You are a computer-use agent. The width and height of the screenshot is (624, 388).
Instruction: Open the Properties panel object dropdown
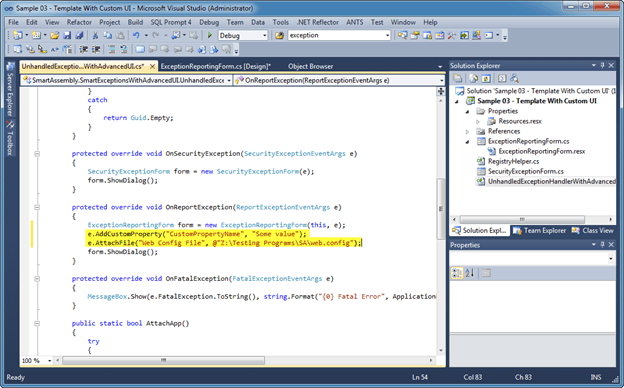click(610, 259)
